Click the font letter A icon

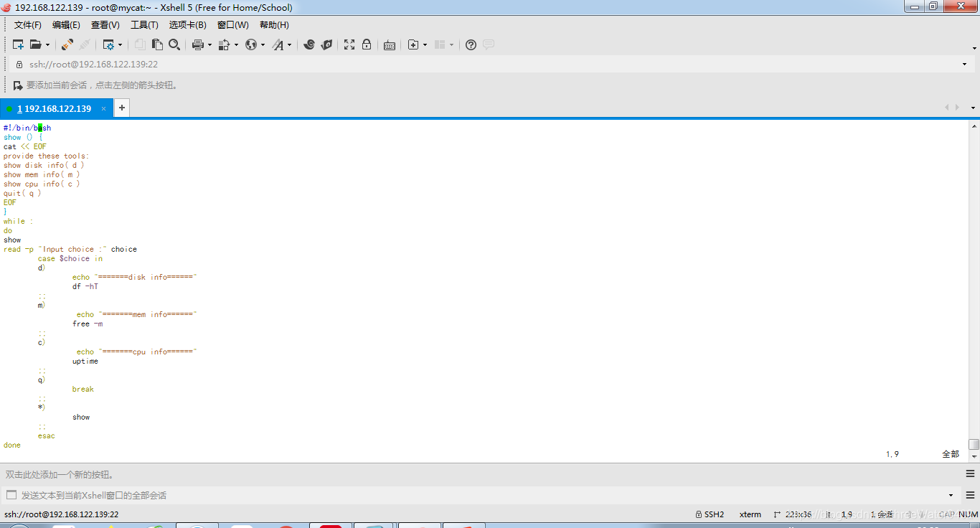point(278,44)
